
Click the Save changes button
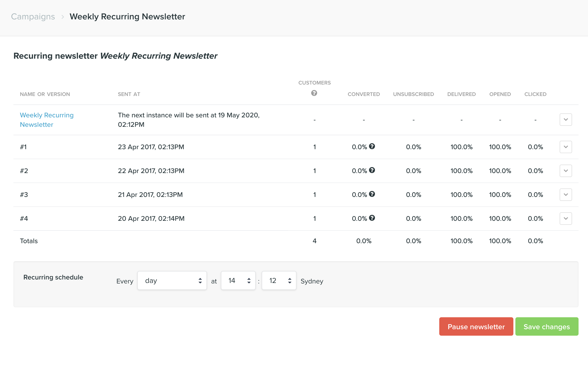click(x=547, y=326)
